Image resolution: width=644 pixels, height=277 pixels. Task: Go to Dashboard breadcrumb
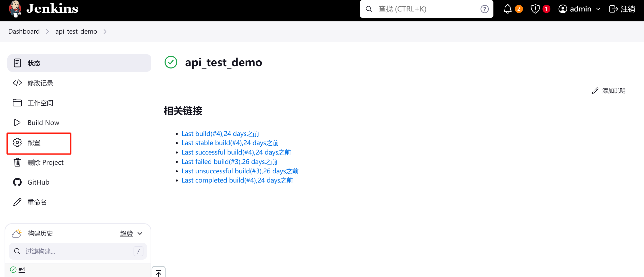tap(24, 31)
